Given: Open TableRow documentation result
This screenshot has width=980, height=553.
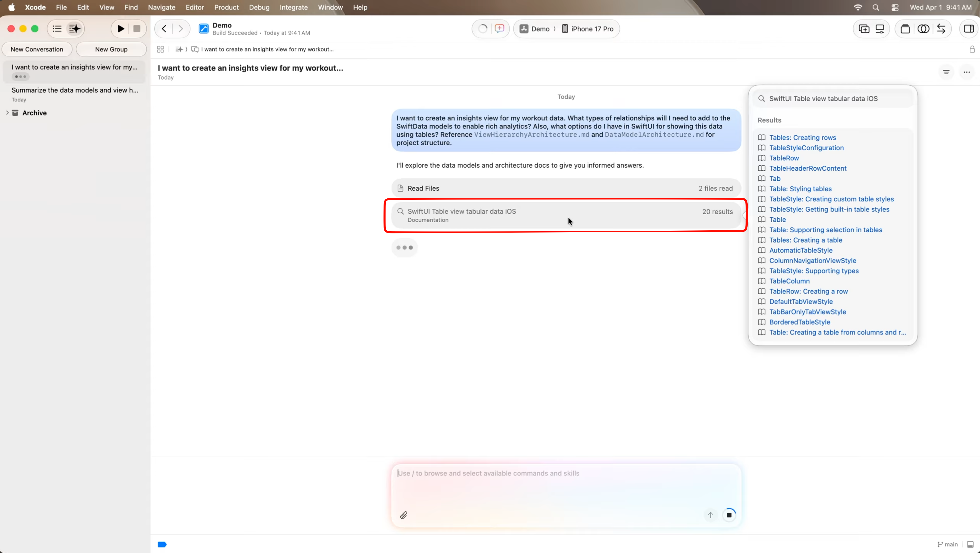Looking at the screenshot, I should click(x=784, y=158).
